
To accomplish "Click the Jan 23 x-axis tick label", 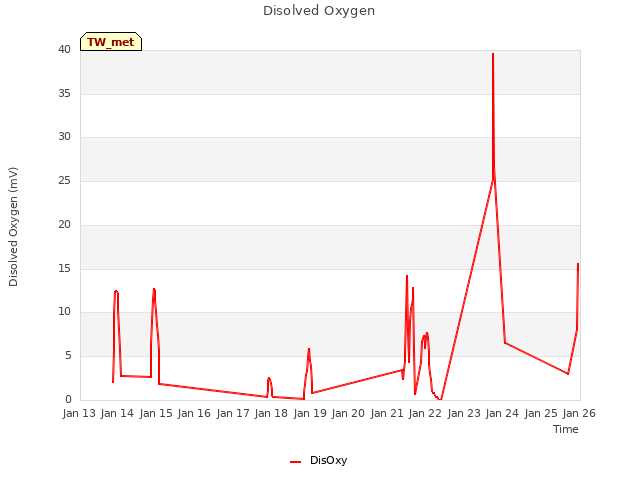I will pos(464,413).
